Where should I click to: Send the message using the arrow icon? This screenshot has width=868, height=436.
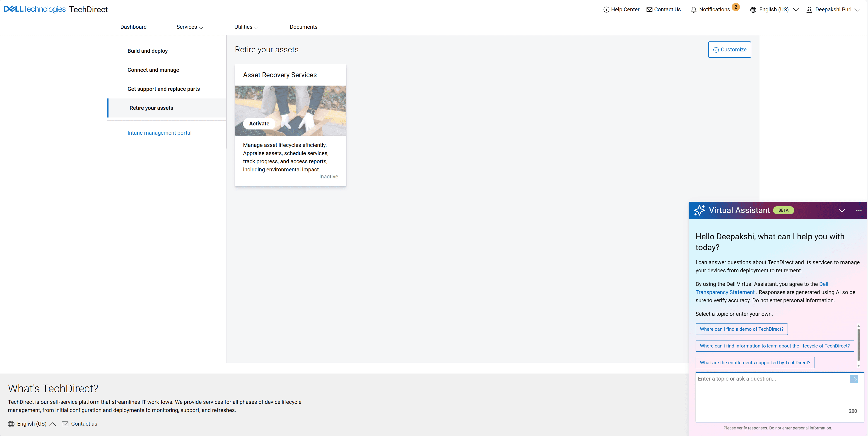854,379
